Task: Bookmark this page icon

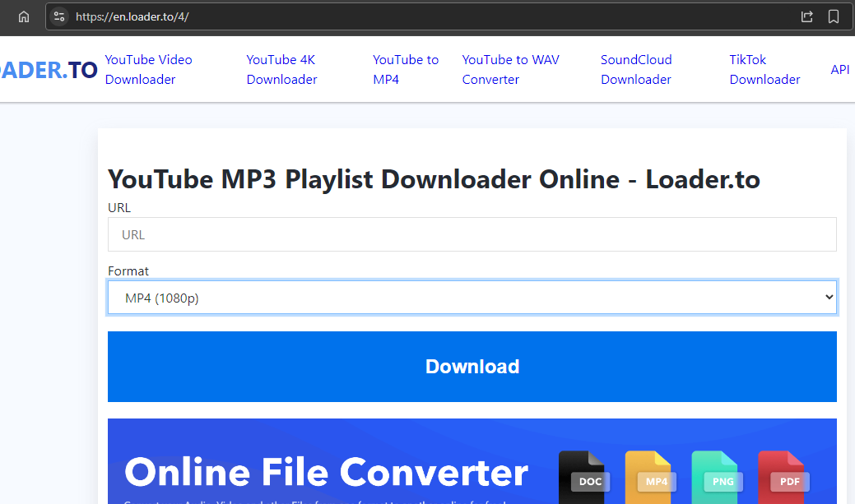Action: coord(833,17)
